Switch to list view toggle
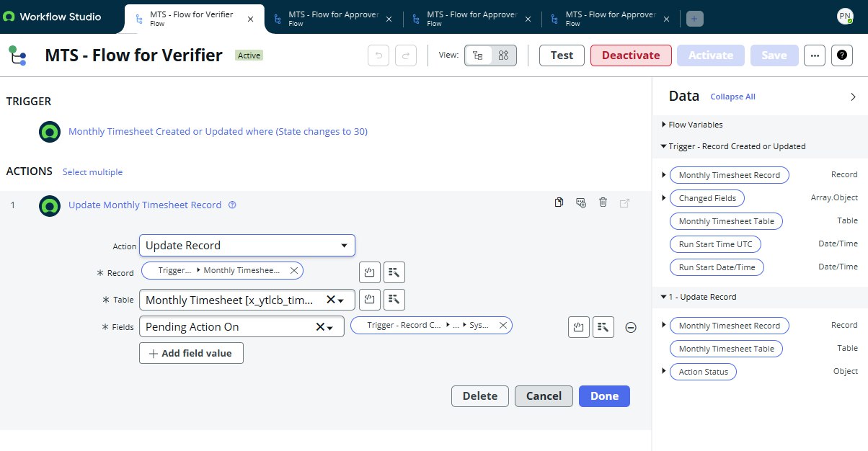The width and height of the screenshot is (868, 451). (478, 55)
